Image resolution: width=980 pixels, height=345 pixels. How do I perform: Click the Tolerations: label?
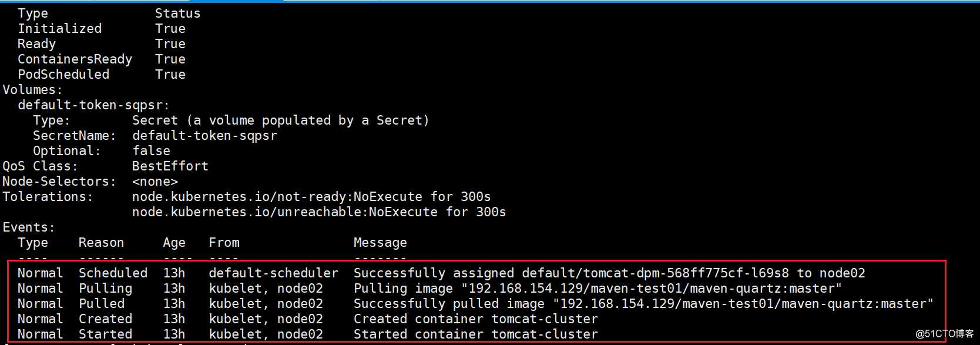[48, 197]
